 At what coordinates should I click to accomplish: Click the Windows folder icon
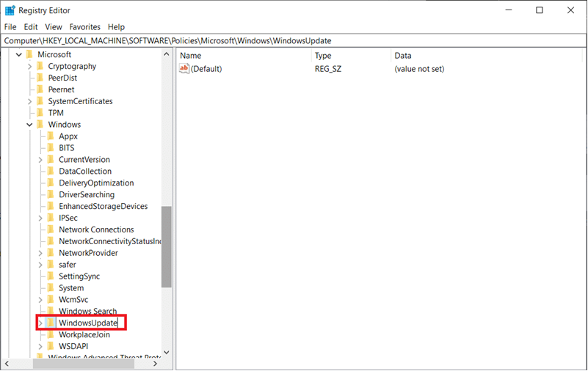[40, 125]
